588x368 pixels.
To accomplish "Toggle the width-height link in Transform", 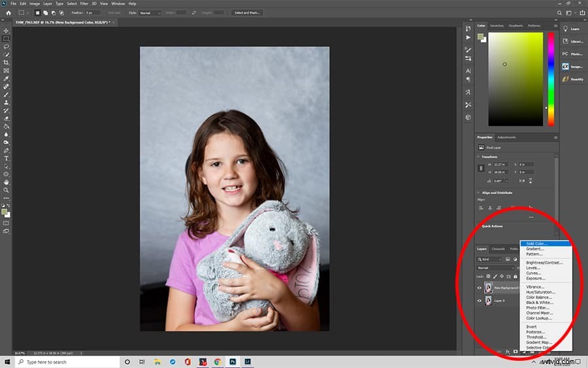I will (x=481, y=169).
